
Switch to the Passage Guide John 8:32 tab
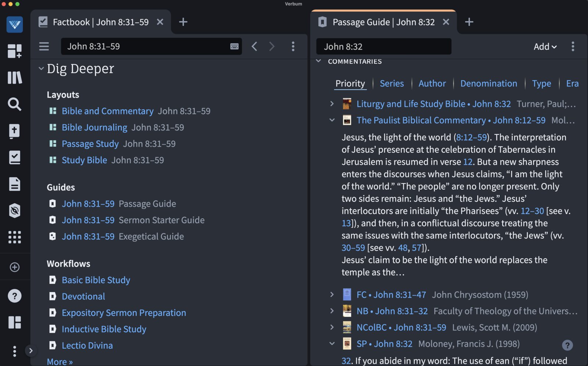click(382, 22)
